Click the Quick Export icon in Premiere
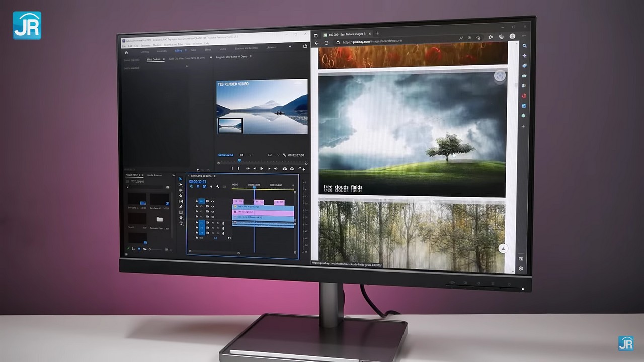 [305, 46]
